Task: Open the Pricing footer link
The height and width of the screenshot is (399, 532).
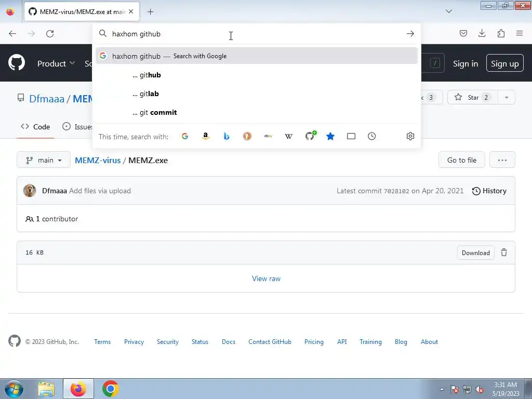Action: click(314, 342)
